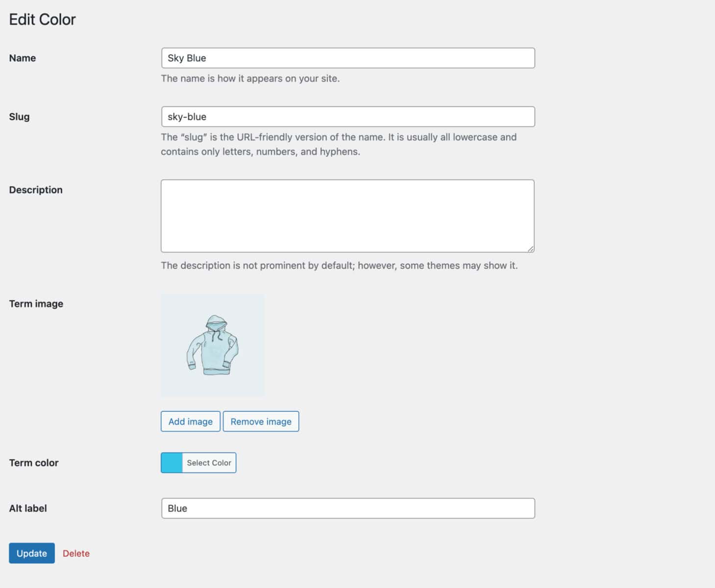Viewport: 715px width, 588px height.
Task: Click inside the empty Description textarea
Action: 347,215
